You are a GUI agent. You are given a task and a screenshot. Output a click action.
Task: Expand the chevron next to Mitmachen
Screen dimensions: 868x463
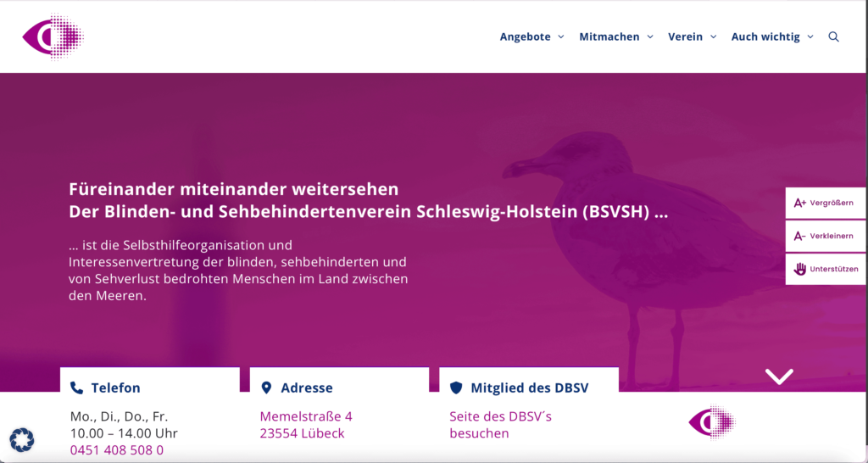(x=650, y=36)
